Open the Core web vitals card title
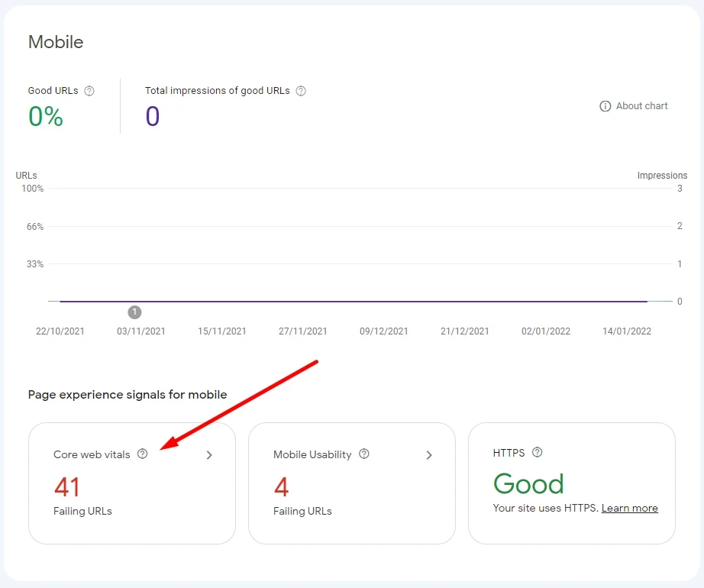Screen dimensions: 704x588 pos(92,454)
